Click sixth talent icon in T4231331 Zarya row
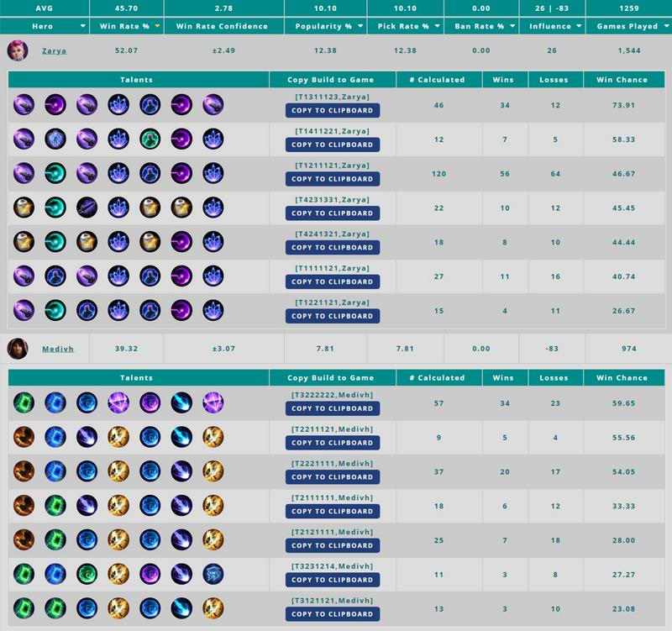The width and height of the screenshot is (672, 631). tap(181, 208)
